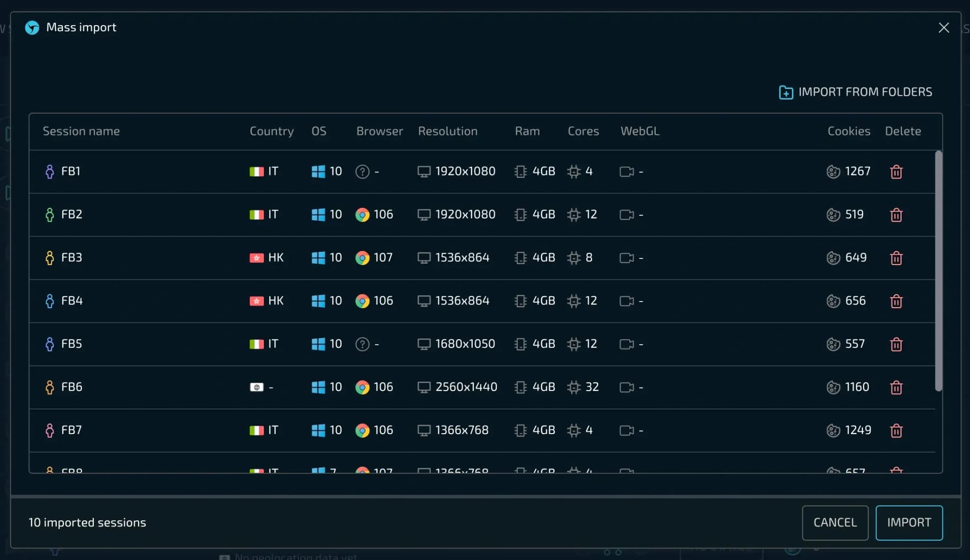Click the Resolution column header
The height and width of the screenshot is (560, 970).
[448, 131]
